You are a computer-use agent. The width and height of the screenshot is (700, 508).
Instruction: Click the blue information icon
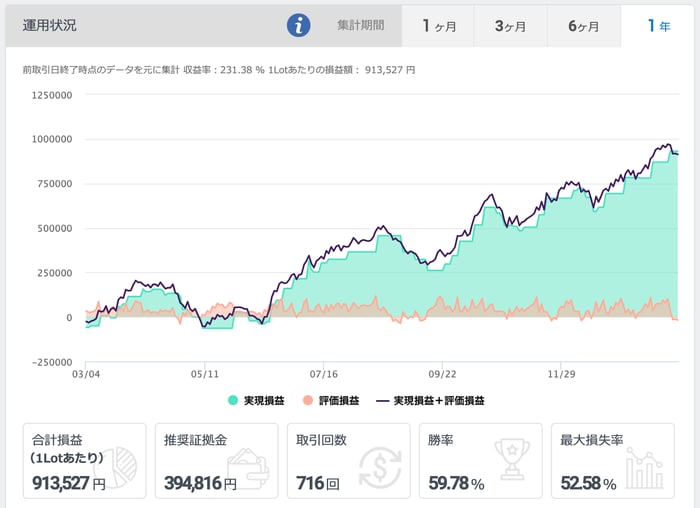coord(298,25)
